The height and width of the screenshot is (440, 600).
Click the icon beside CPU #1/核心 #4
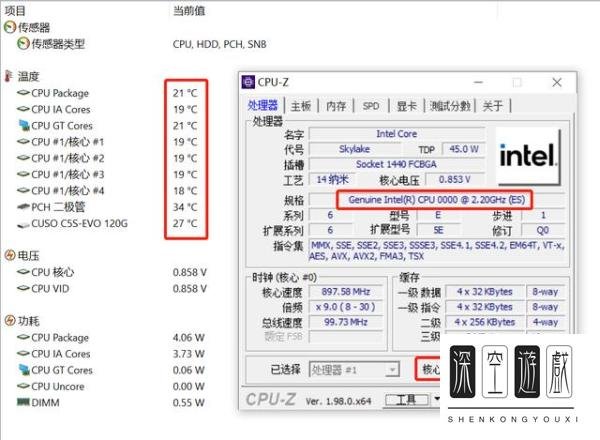pyautogui.click(x=23, y=191)
